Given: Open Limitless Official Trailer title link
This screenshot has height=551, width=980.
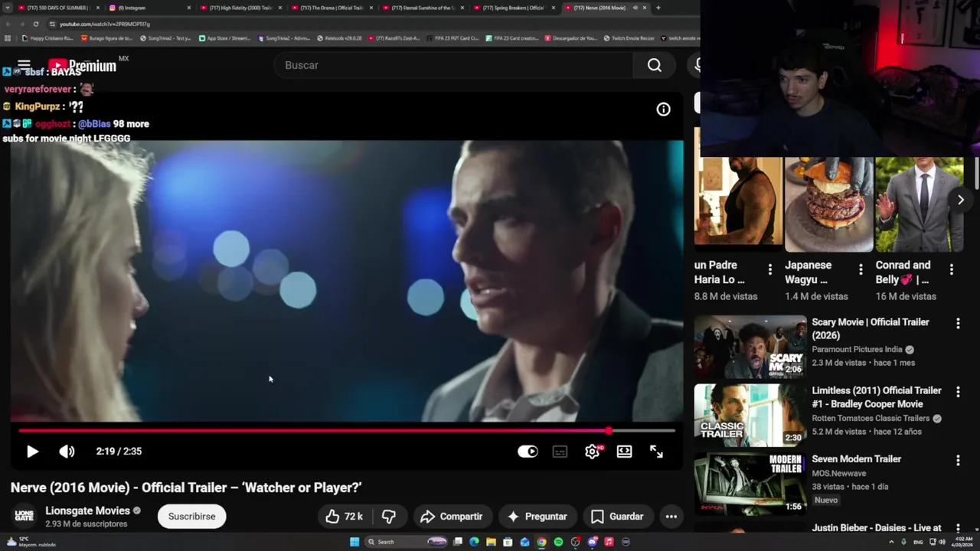Looking at the screenshot, I should [877, 397].
